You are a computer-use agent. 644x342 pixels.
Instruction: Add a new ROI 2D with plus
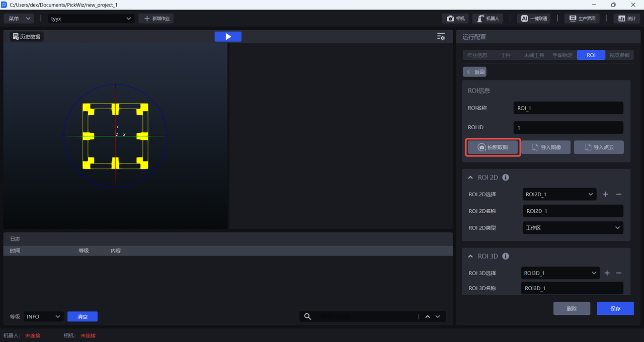point(605,194)
